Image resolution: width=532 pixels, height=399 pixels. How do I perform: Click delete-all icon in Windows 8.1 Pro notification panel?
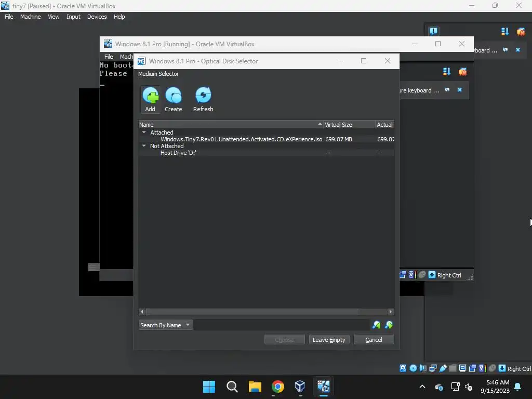(x=462, y=72)
